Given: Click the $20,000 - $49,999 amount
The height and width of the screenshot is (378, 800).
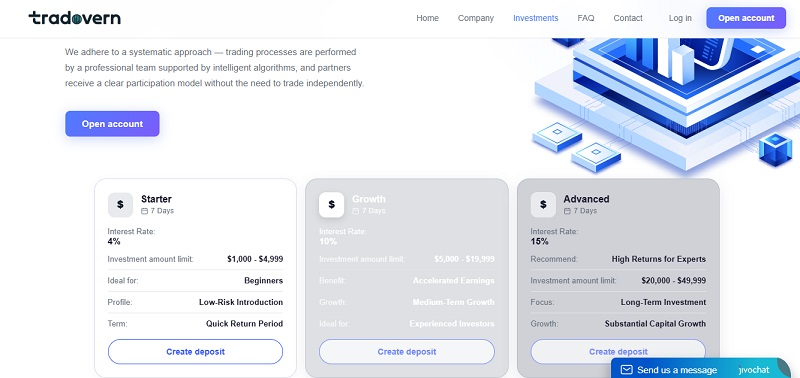Looking at the screenshot, I should coord(673,281).
